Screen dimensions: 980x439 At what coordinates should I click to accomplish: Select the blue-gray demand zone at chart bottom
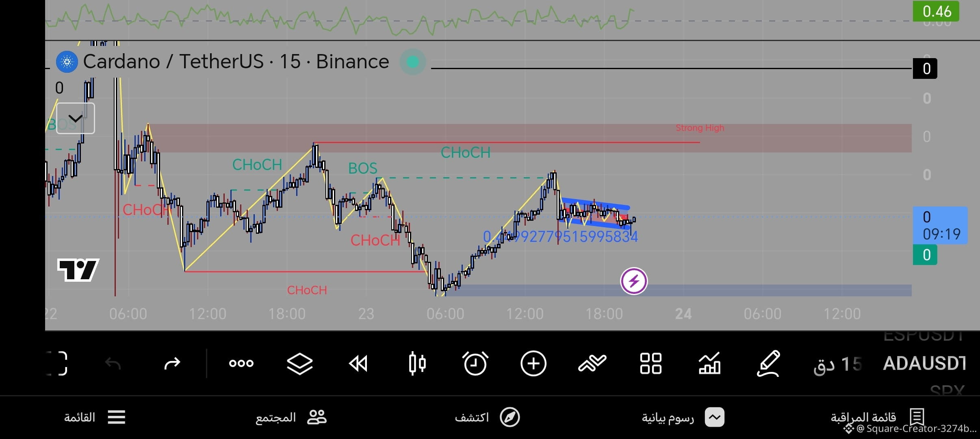(x=679, y=290)
